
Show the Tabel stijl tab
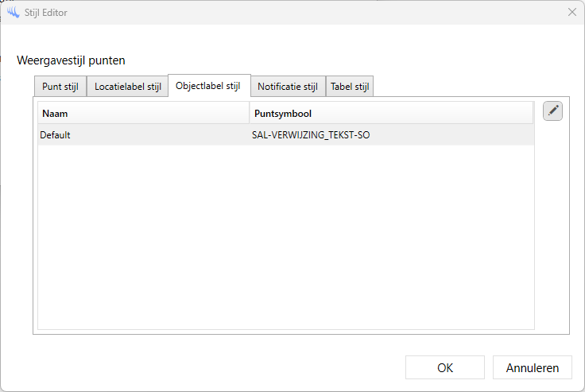coord(350,87)
